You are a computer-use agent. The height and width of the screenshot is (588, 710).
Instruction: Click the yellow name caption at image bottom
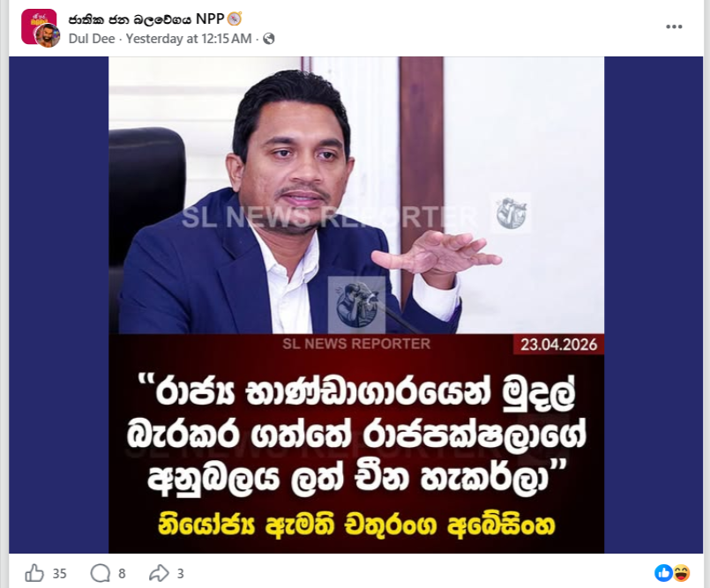point(356,526)
